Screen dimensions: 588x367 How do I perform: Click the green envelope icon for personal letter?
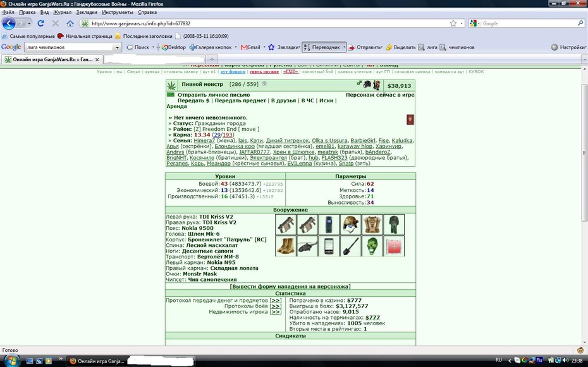coord(171,95)
